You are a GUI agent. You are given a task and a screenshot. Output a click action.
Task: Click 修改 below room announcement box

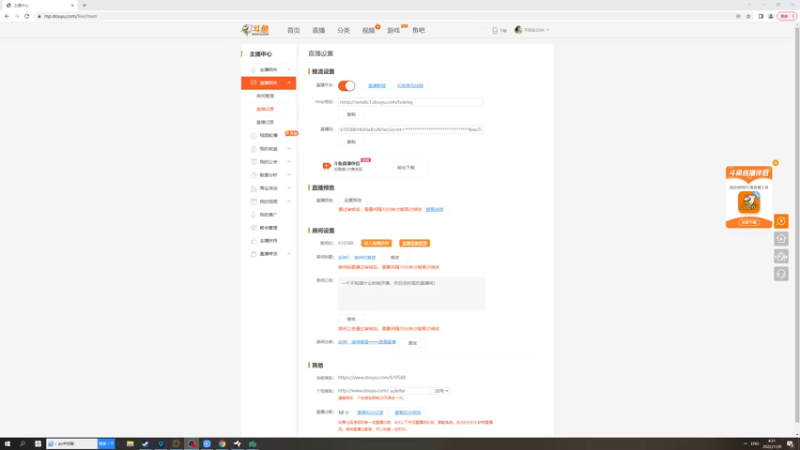tap(351, 319)
